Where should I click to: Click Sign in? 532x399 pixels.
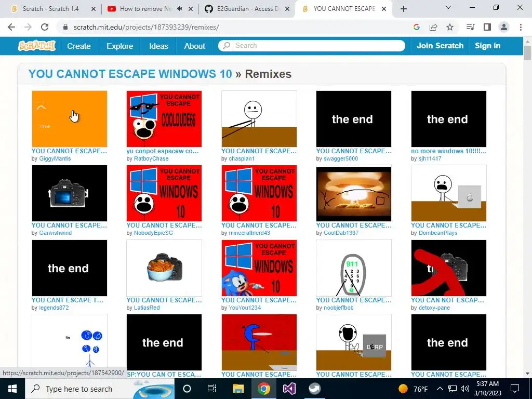tap(487, 46)
